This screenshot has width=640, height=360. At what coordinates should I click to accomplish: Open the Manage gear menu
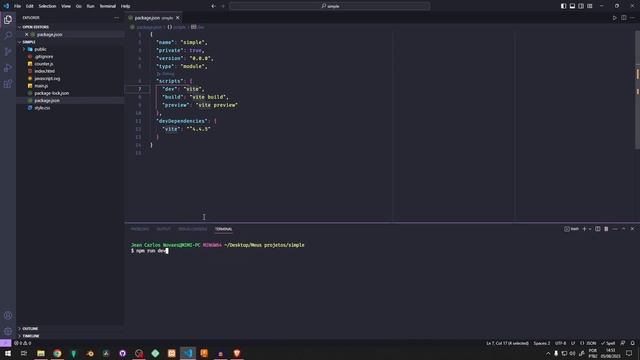[x=8, y=331]
